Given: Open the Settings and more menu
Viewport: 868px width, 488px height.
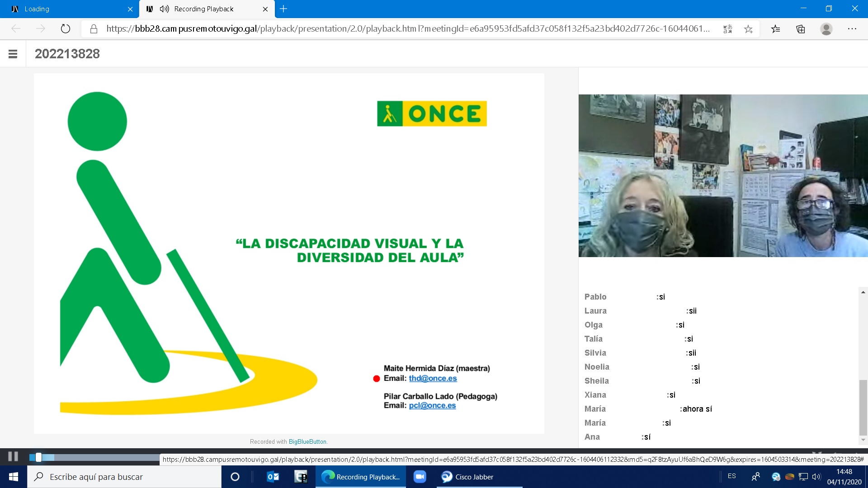Looking at the screenshot, I should click(x=853, y=28).
